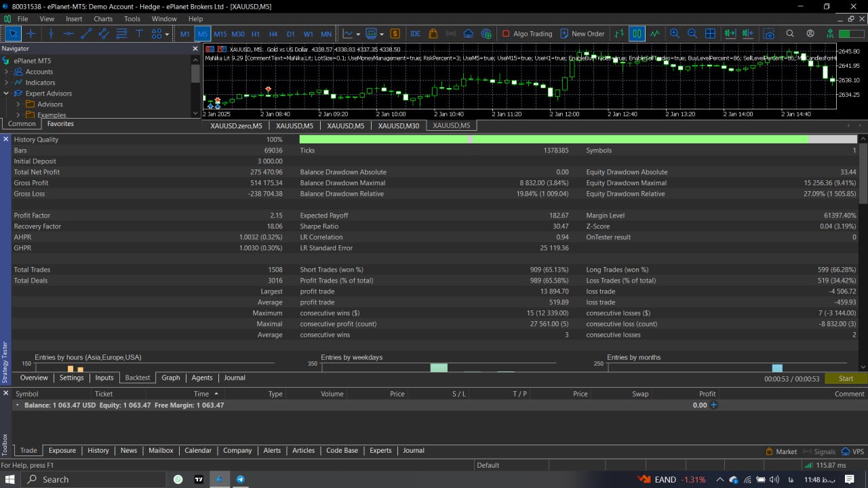
Task: Open the search magnifier in toolbar
Action: coord(790,33)
